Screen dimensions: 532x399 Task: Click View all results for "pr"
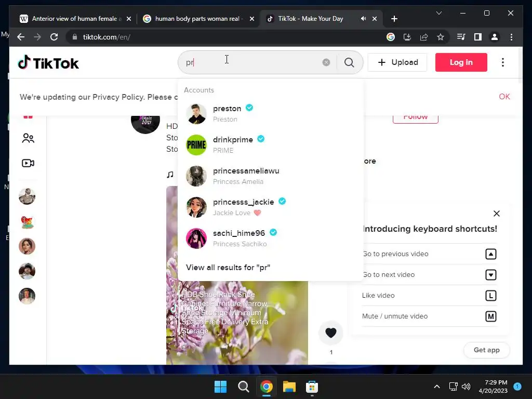pos(228,268)
